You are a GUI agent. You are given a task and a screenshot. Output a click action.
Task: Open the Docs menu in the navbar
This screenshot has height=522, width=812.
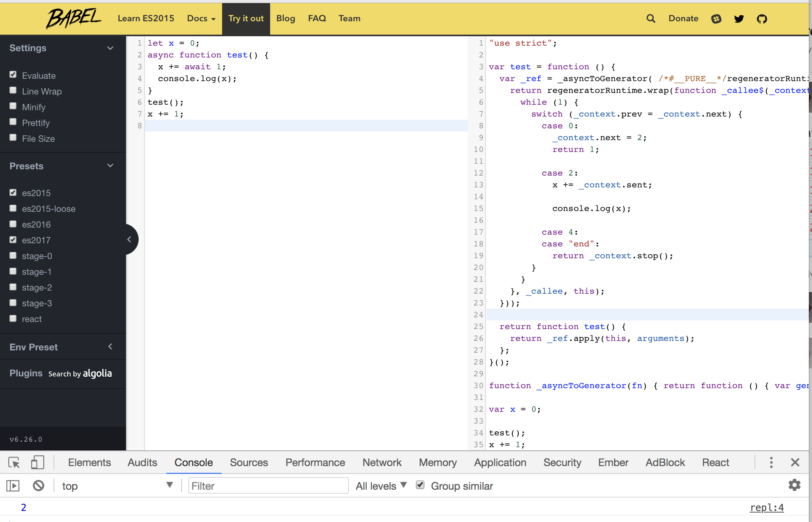coord(201,19)
